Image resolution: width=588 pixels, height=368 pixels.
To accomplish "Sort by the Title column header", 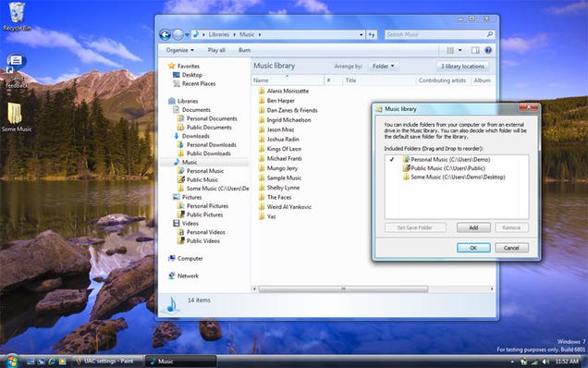I will point(379,80).
